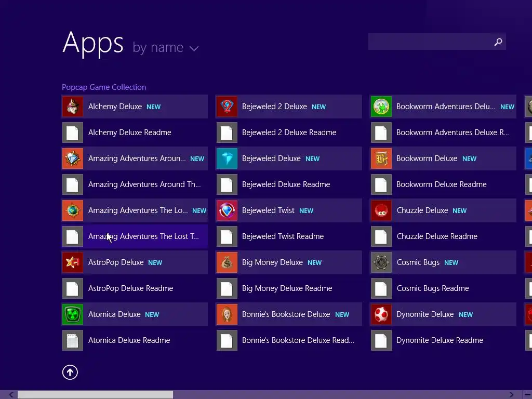Image resolution: width=532 pixels, height=399 pixels.
Task: Open Dynomite Deluxe Readme file icon
Action: click(x=381, y=340)
